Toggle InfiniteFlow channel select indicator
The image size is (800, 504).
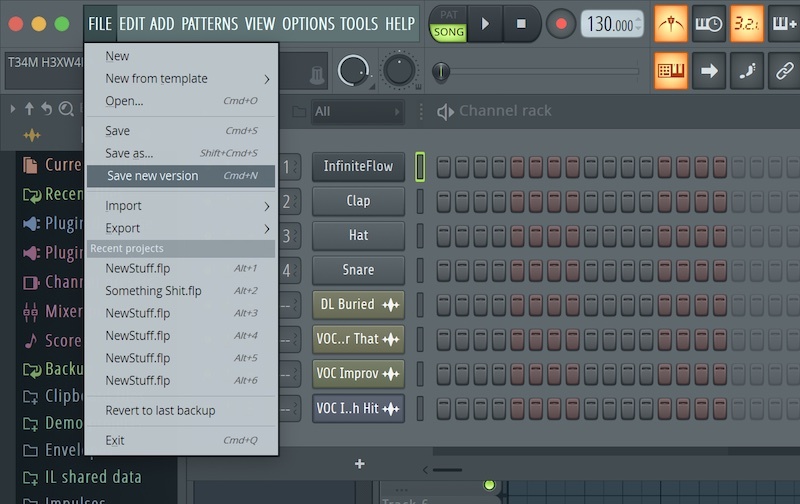tap(420, 167)
